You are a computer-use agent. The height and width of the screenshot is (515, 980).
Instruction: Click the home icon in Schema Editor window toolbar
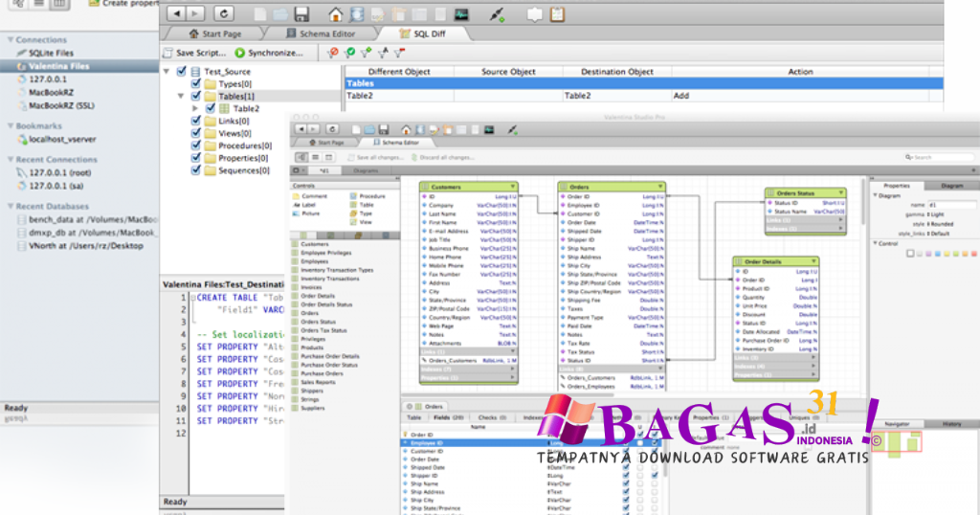[406, 129]
